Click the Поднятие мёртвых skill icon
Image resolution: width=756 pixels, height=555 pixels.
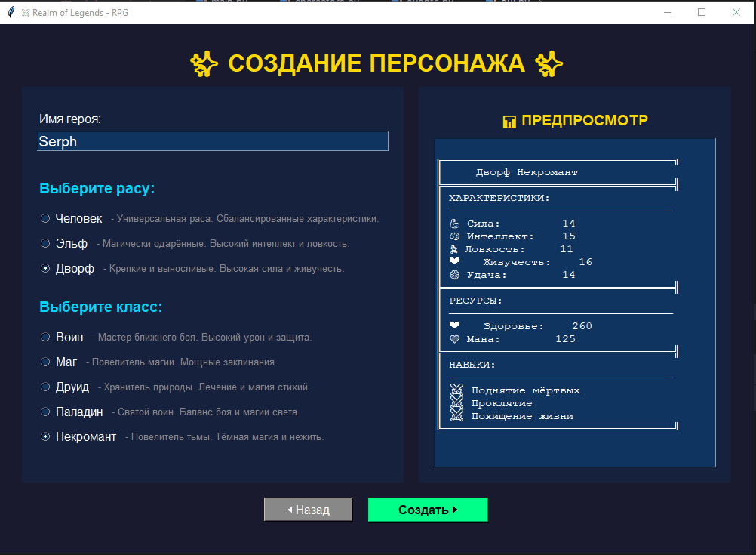click(x=456, y=390)
